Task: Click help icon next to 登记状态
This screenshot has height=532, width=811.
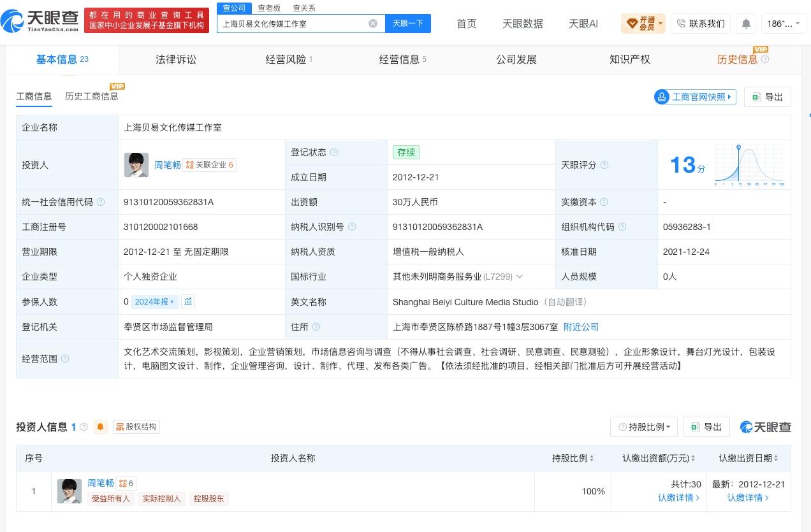Action: 334,152
